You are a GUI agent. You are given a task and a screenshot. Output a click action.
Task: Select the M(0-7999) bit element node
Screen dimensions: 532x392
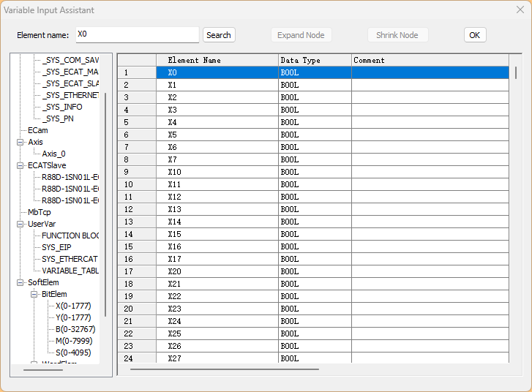coord(74,341)
